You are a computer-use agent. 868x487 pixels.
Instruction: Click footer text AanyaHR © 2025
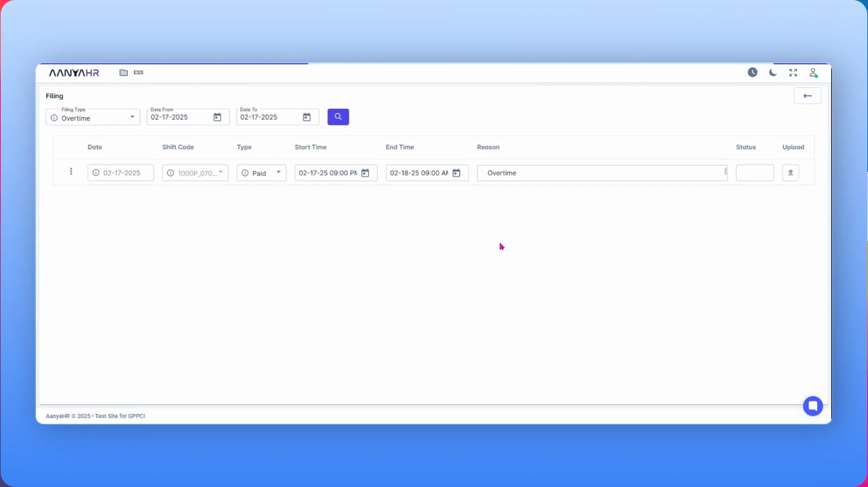point(68,416)
